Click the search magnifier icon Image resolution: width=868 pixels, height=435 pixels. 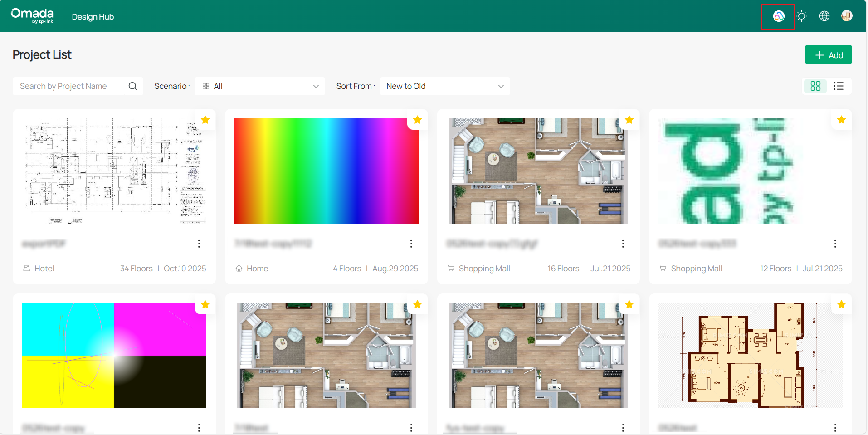132,86
